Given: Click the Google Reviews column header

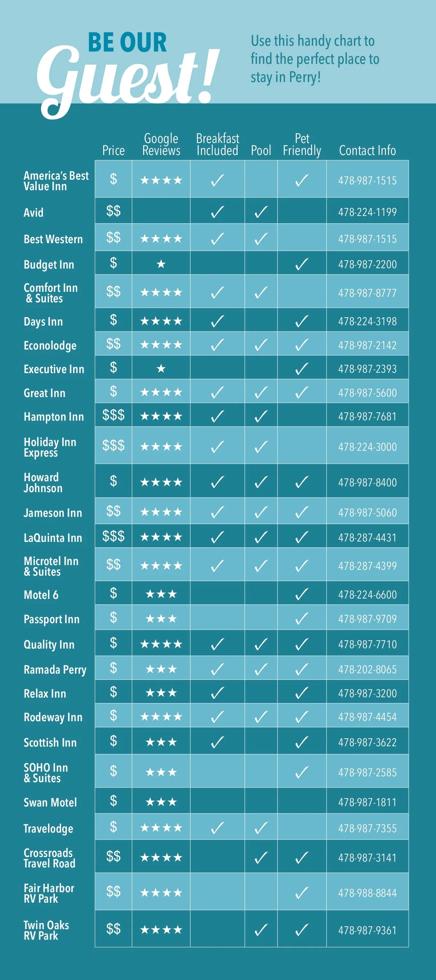Looking at the screenshot, I should point(161,144).
